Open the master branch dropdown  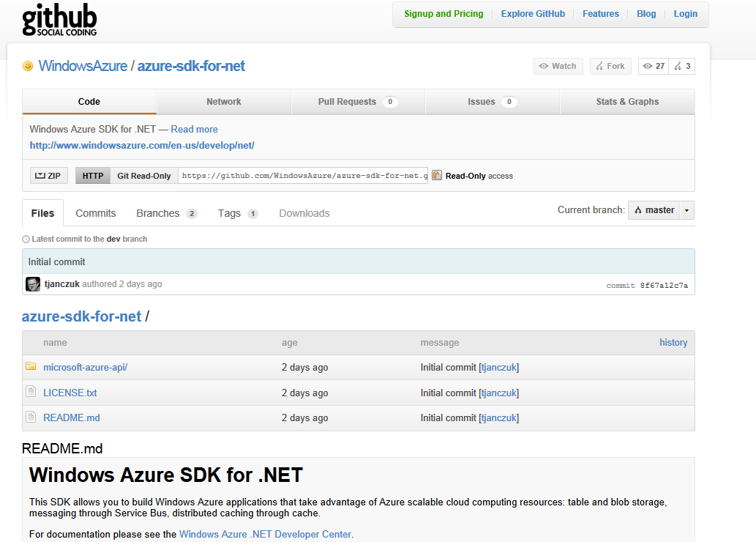coord(661,210)
